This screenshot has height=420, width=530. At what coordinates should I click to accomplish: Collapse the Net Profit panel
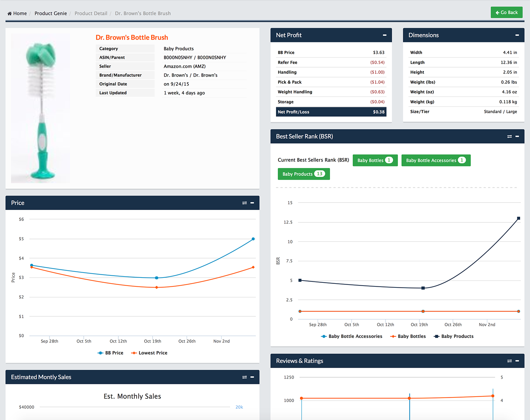tap(384, 35)
